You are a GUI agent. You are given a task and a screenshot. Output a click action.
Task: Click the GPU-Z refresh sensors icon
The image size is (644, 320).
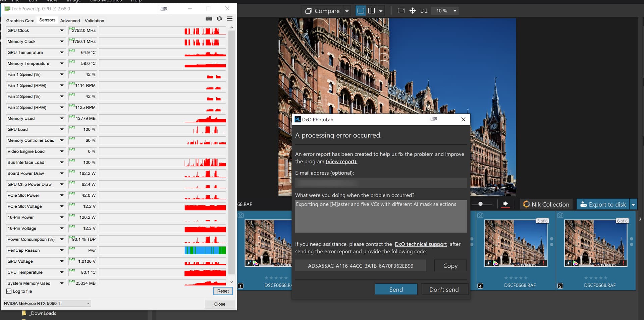click(x=219, y=19)
